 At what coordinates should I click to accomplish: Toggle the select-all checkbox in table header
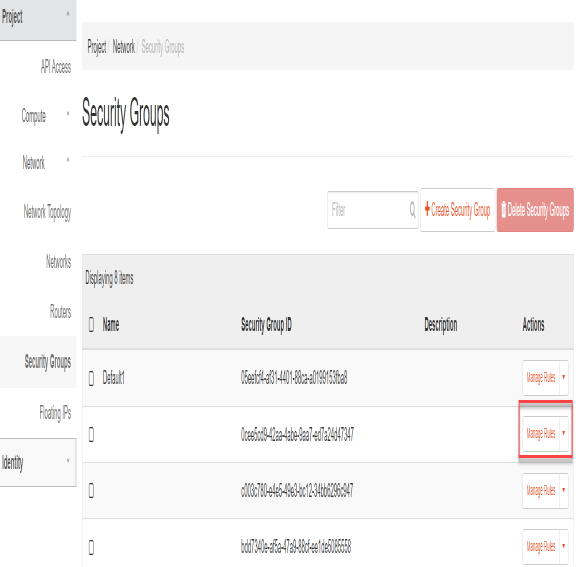coord(91,325)
